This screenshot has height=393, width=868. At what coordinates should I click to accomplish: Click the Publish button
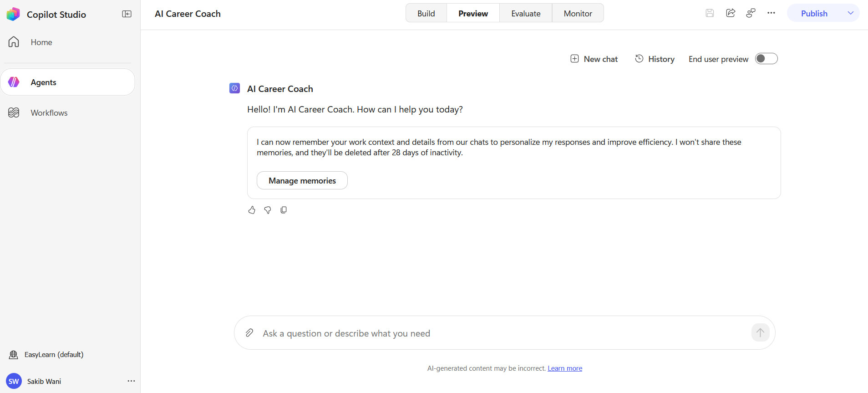(814, 13)
